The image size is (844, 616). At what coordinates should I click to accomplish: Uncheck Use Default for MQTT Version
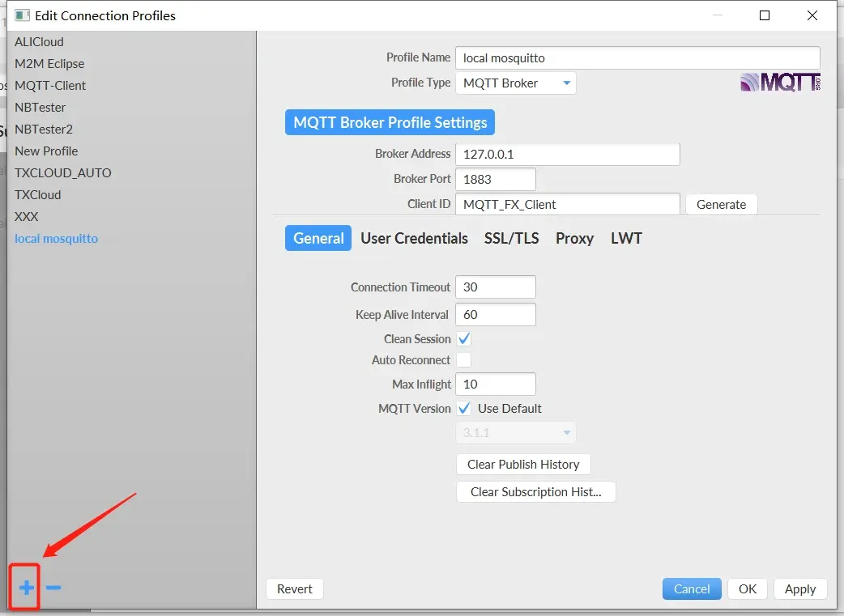464,408
